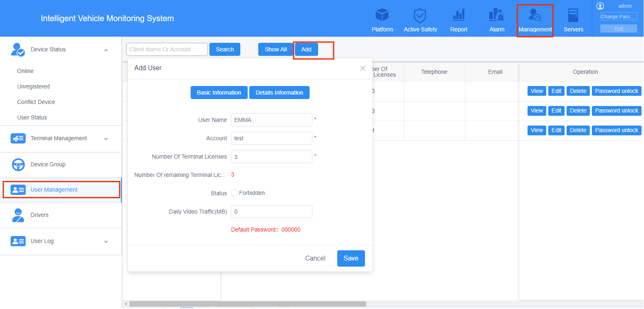Viewport: 644px width, 309px height.
Task: Open the Management icon in top bar
Action: click(x=535, y=15)
